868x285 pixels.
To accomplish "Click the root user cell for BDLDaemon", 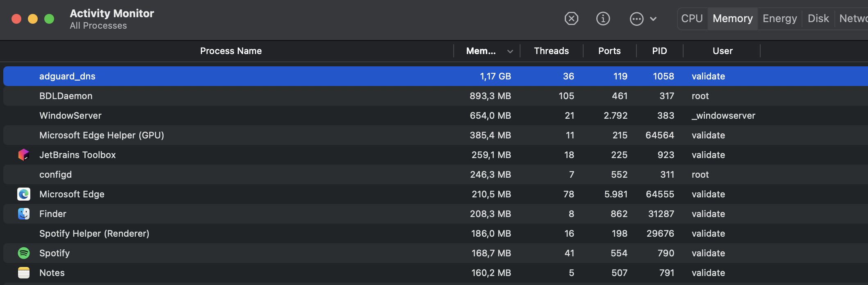I will [x=700, y=96].
